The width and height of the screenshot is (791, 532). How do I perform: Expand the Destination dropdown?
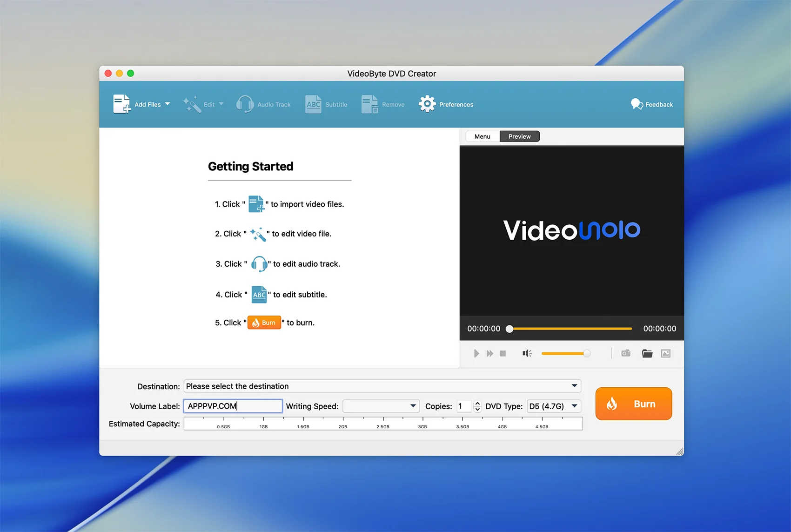[x=574, y=386]
